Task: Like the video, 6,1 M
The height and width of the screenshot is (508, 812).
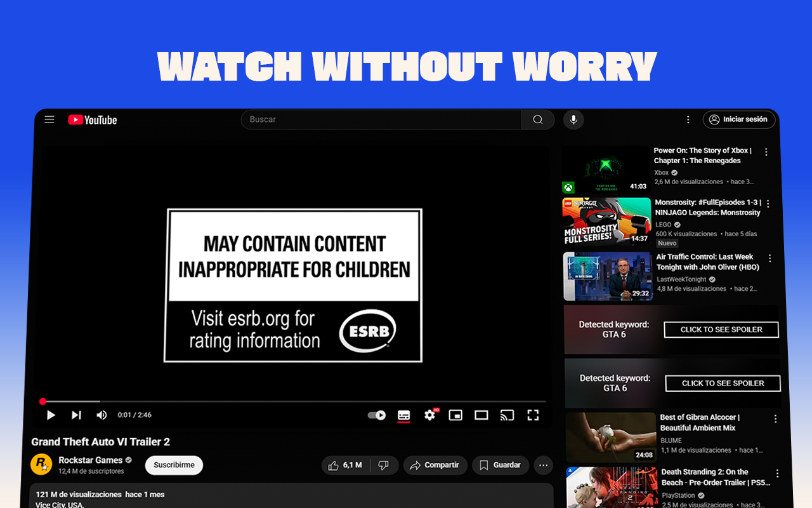Action: tap(346, 465)
